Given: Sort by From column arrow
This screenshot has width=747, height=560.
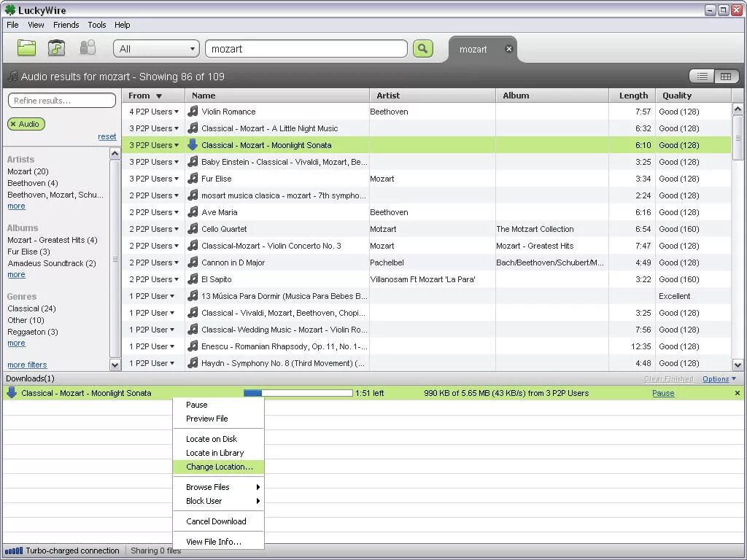Looking at the screenshot, I should coord(159,96).
